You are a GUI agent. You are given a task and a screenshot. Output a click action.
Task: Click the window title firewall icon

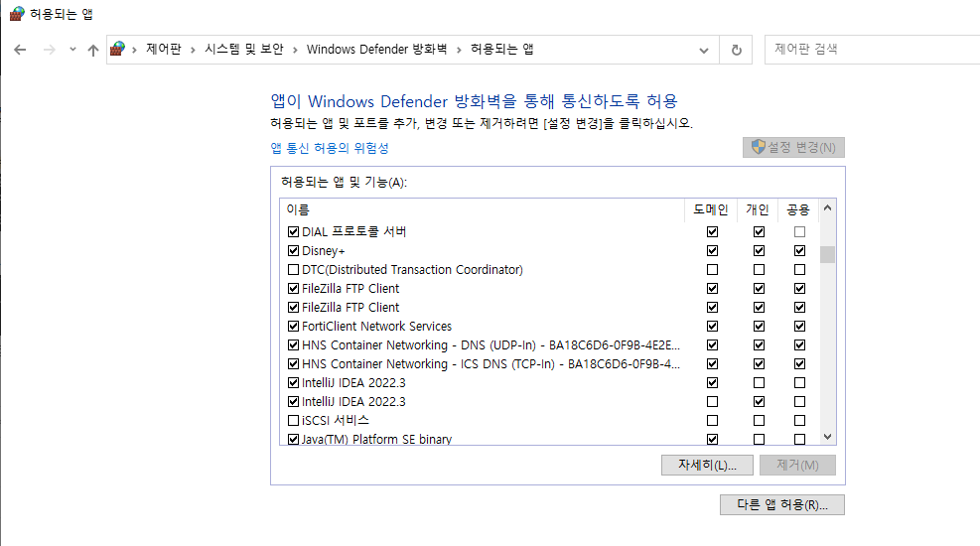pyautogui.click(x=16, y=13)
